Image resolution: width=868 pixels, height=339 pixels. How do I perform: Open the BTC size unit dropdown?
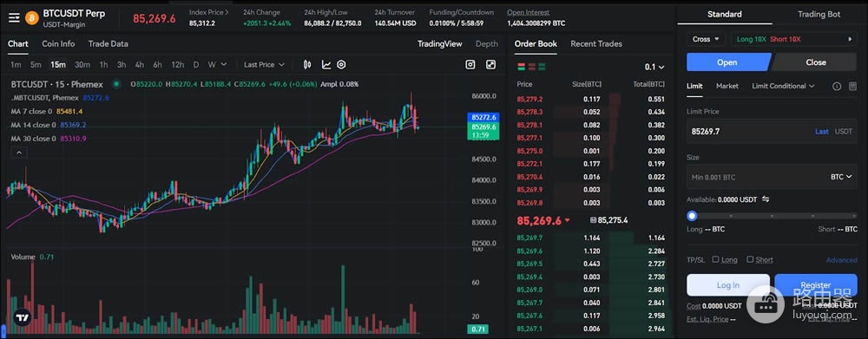(x=840, y=177)
